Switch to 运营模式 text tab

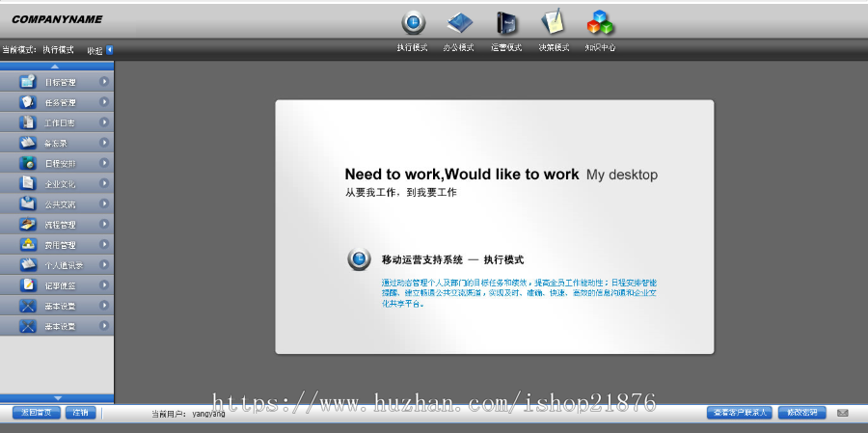pos(506,47)
